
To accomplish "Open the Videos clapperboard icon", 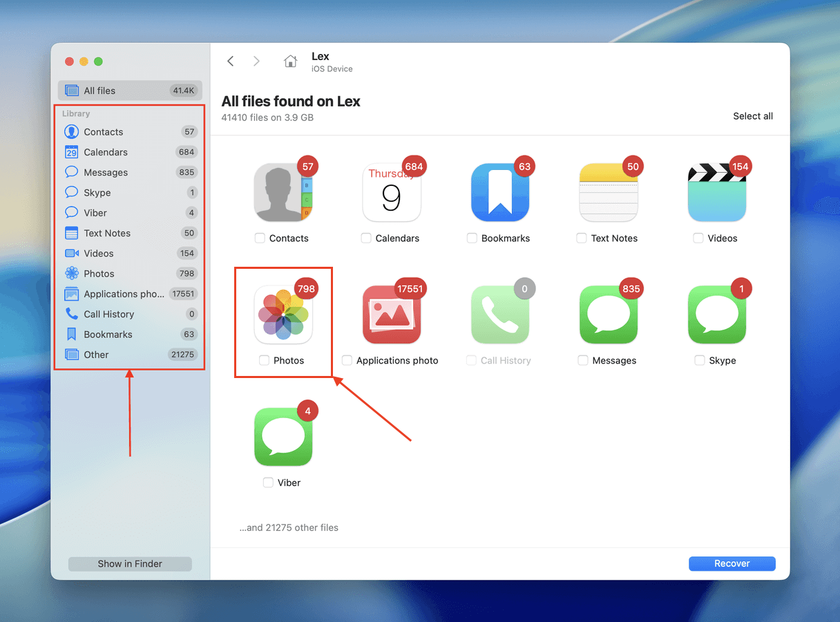I will pos(717,193).
